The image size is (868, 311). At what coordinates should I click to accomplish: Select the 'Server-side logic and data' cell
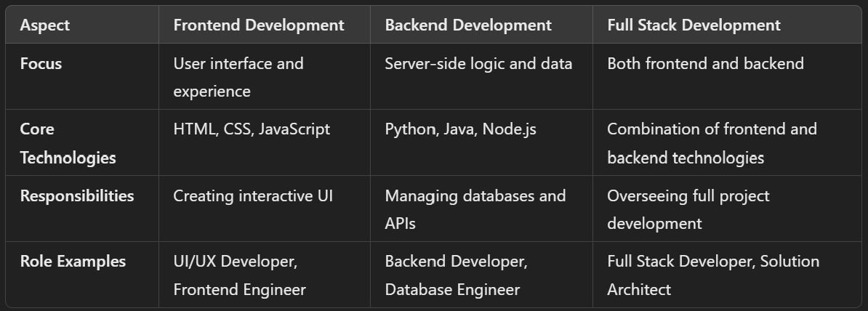[478, 64]
